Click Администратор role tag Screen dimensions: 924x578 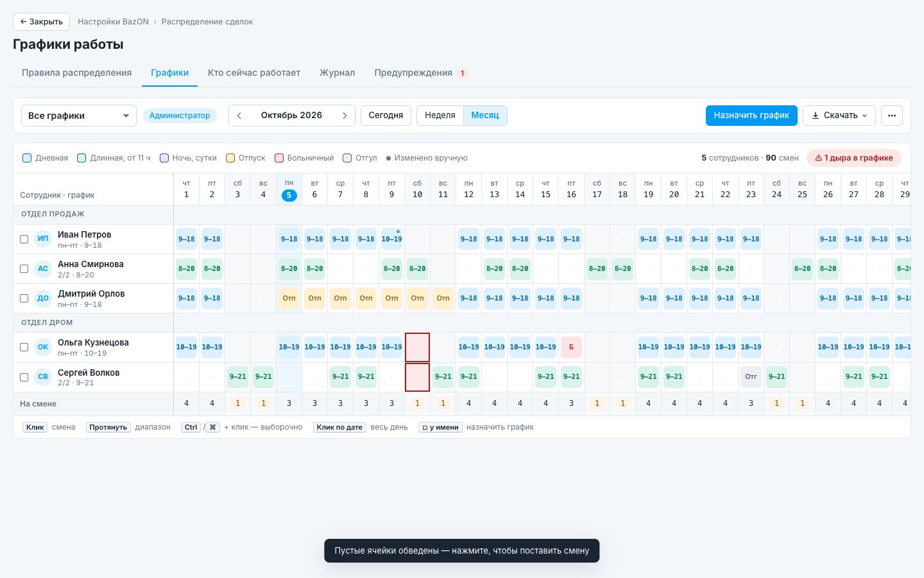(180, 116)
